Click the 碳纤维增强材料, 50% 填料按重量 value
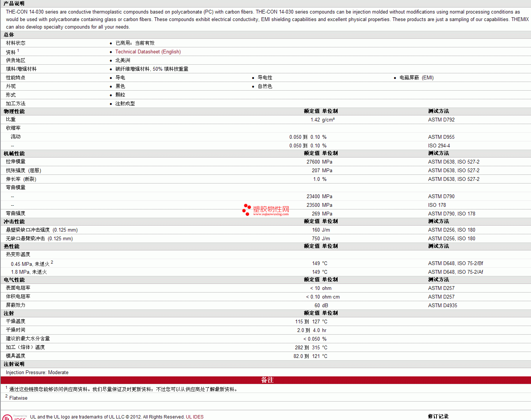This screenshot has height=420, width=531. 152,69
